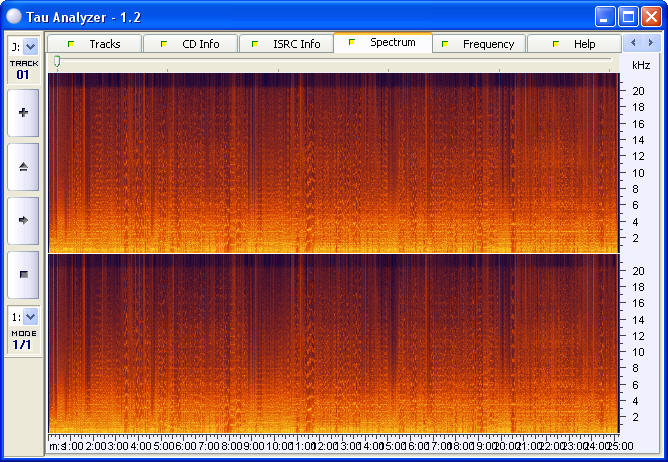Click the 5:00 mark on time axis
Image resolution: width=668 pixels, height=462 pixels.
pyautogui.click(x=164, y=446)
